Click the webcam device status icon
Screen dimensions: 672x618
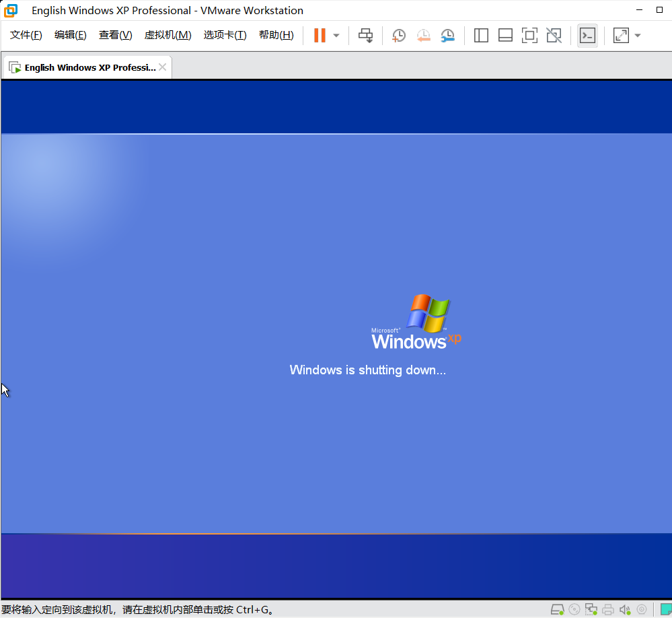coord(642,609)
